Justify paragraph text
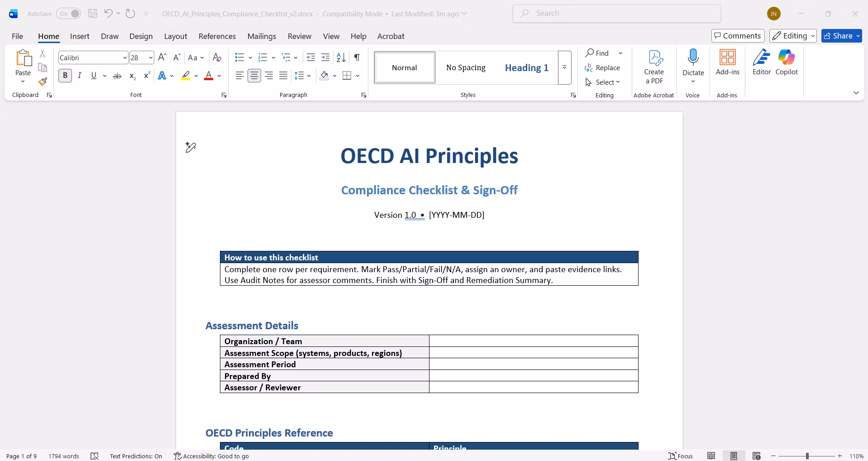This screenshot has height=461, width=868. [283, 76]
